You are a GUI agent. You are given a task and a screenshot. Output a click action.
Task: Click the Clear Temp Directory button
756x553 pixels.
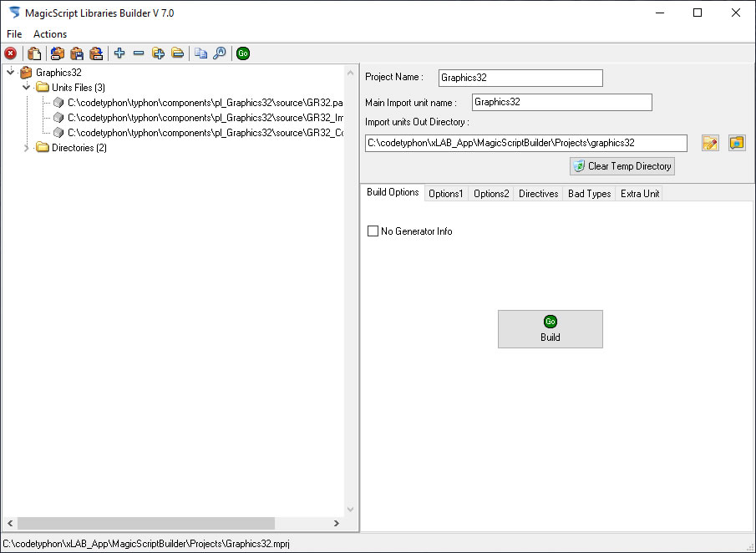622,166
